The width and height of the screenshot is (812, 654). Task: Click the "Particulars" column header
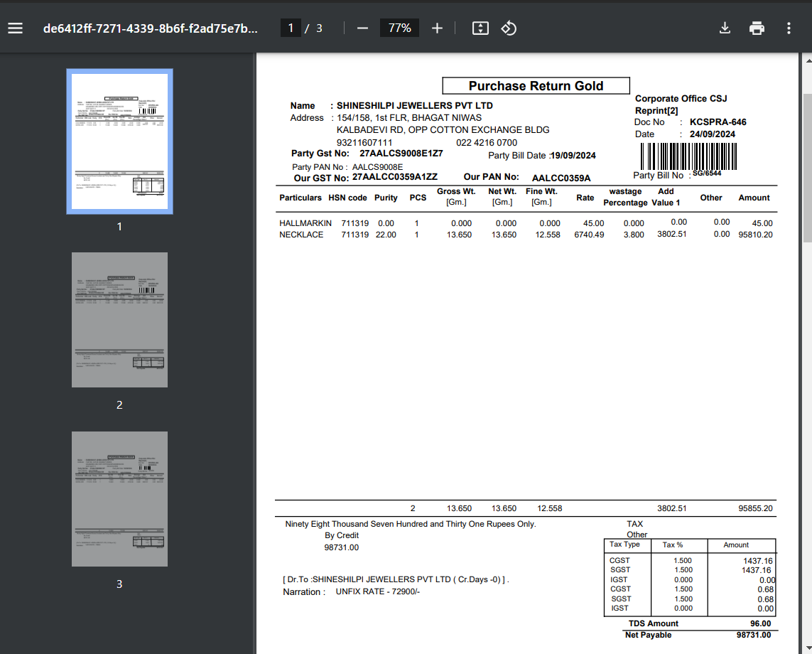(x=301, y=198)
